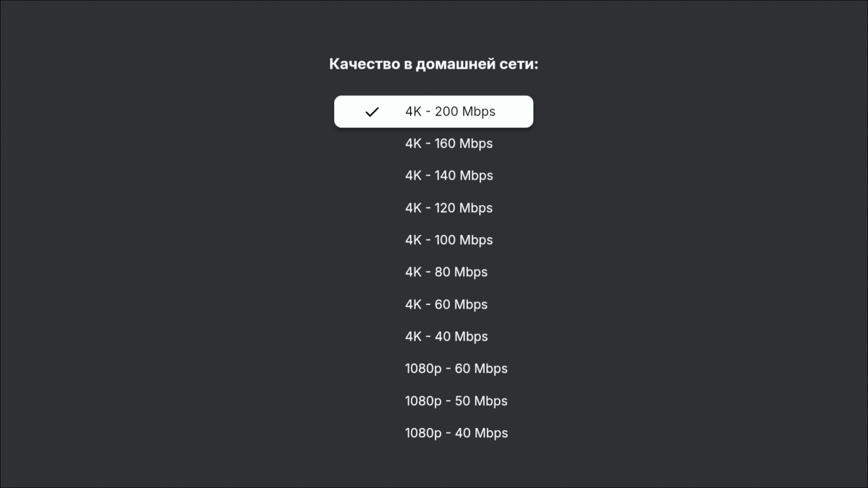
Task: Click the checkmark icon next to 4K - 200 Mbps
Action: (372, 111)
